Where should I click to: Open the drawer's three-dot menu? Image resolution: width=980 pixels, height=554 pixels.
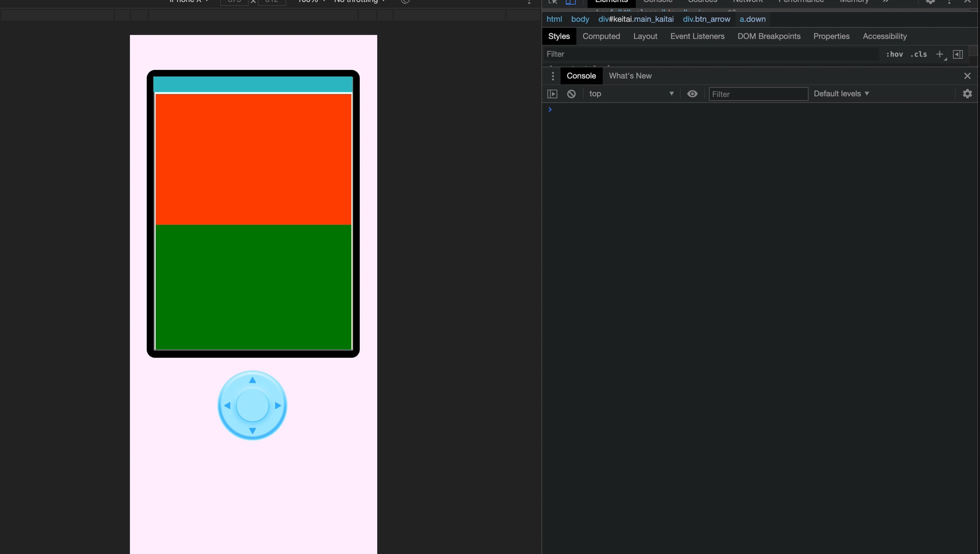[552, 76]
